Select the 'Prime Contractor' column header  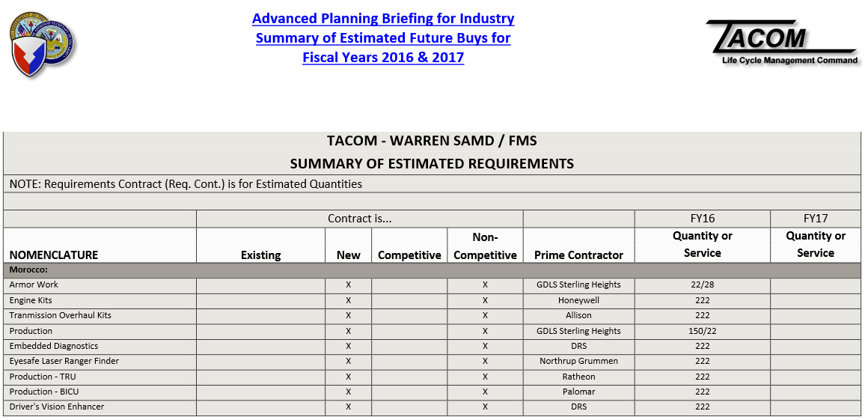[x=578, y=255]
